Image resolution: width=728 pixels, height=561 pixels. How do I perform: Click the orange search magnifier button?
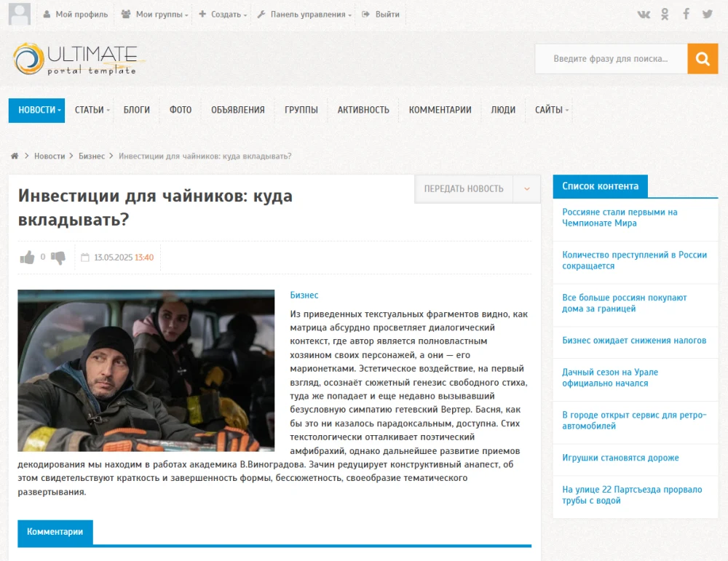[703, 58]
